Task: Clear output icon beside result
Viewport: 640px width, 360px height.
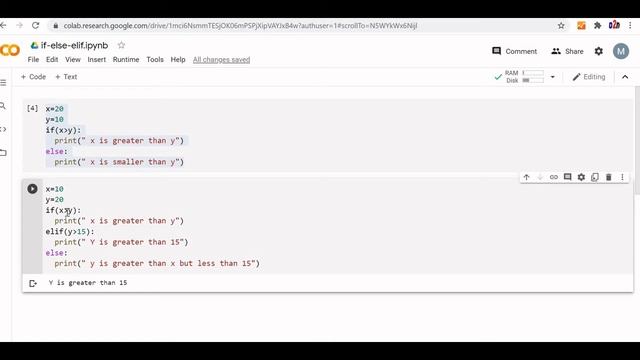Action: (x=33, y=283)
